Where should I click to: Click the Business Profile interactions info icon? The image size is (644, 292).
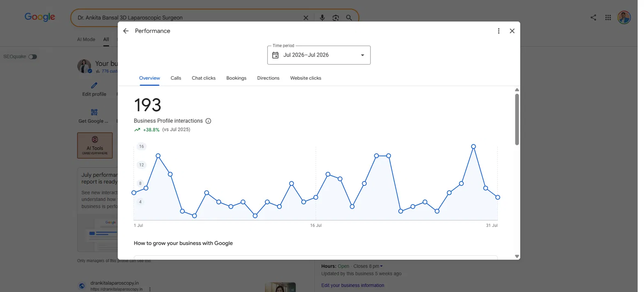(x=208, y=121)
